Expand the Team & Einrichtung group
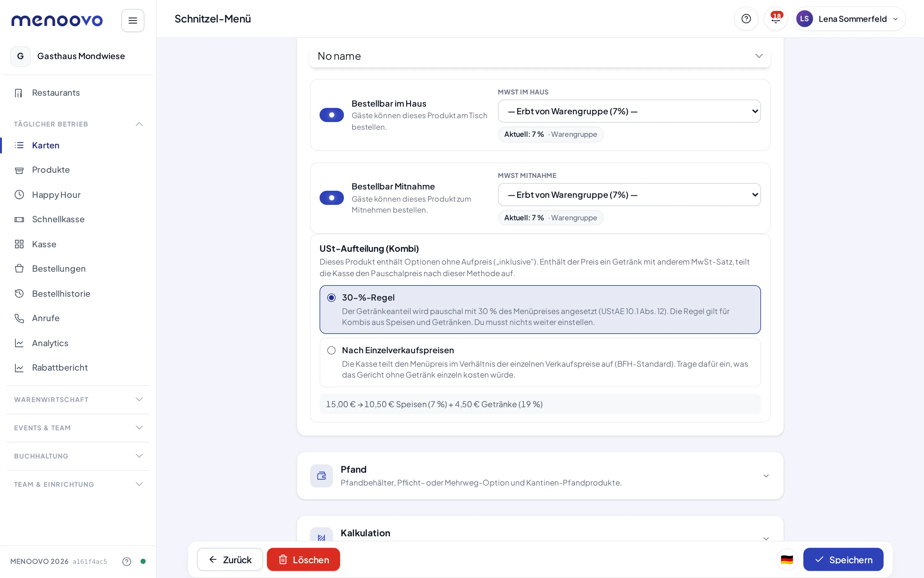Viewport: 924px width, 578px height. [x=78, y=484]
